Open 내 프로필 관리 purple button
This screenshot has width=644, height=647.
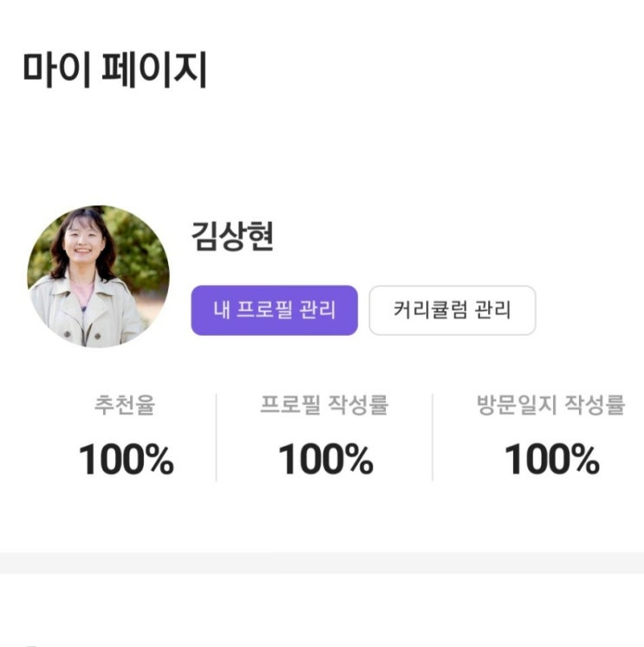[x=274, y=310]
